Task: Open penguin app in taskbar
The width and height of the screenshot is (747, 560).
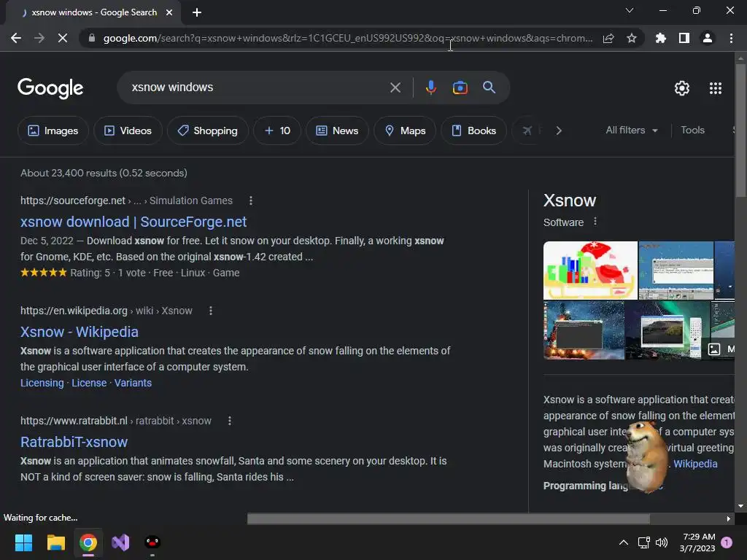Action: pyautogui.click(x=152, y=542)
